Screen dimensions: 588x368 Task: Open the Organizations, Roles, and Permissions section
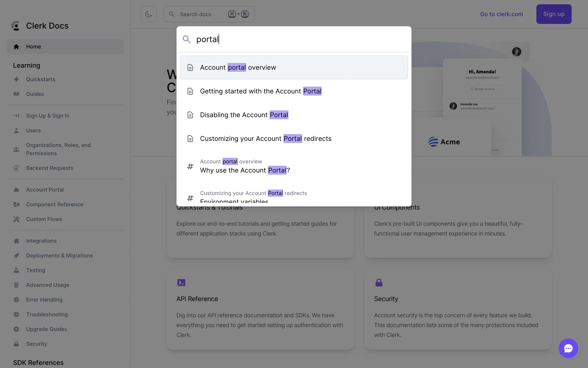click(58, 149)
